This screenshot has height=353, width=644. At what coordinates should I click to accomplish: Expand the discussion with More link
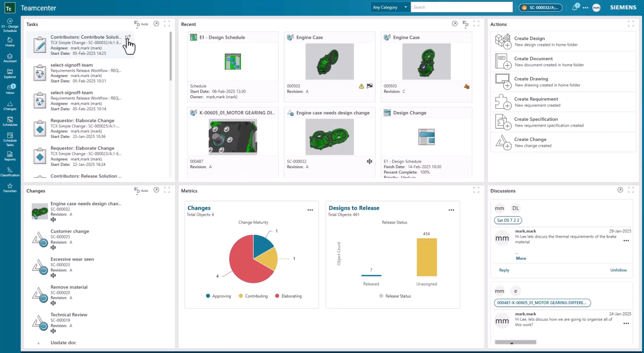tap(521, 258)
